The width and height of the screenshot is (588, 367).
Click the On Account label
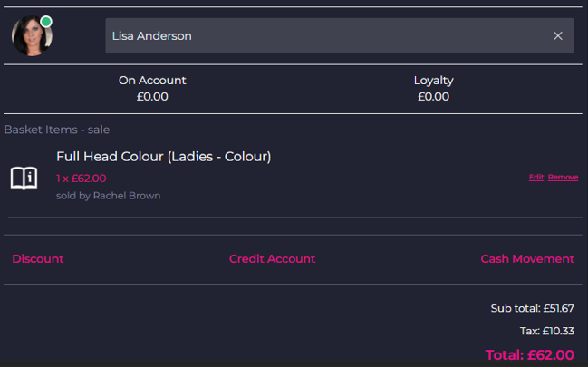tap(152, 81)
